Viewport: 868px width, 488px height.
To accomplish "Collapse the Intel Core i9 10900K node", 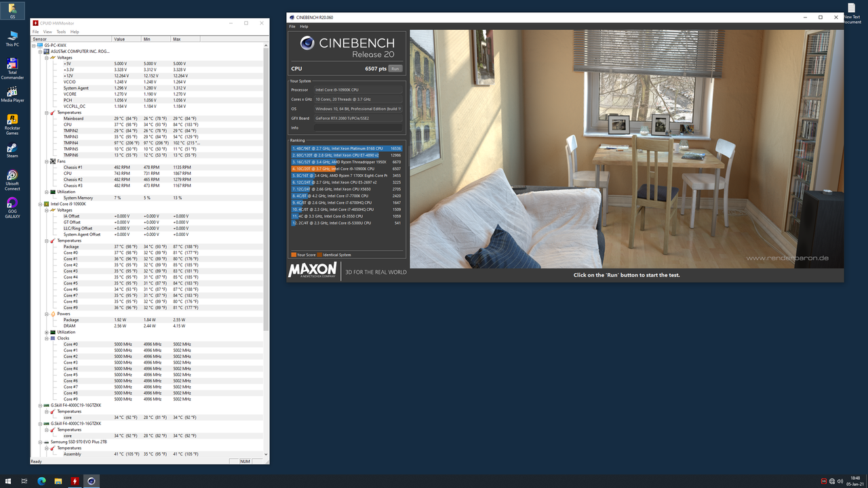I will 41,204.
